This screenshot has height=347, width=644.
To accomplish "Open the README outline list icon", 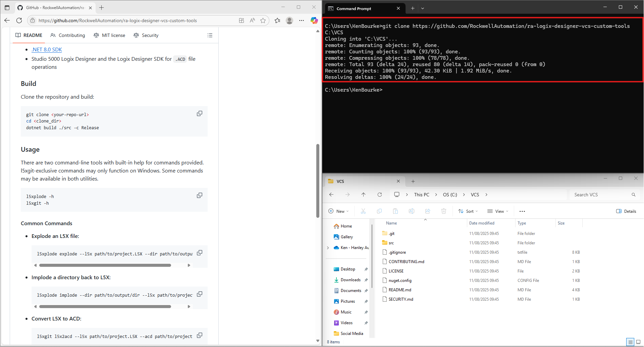I will tap(210, 35).
